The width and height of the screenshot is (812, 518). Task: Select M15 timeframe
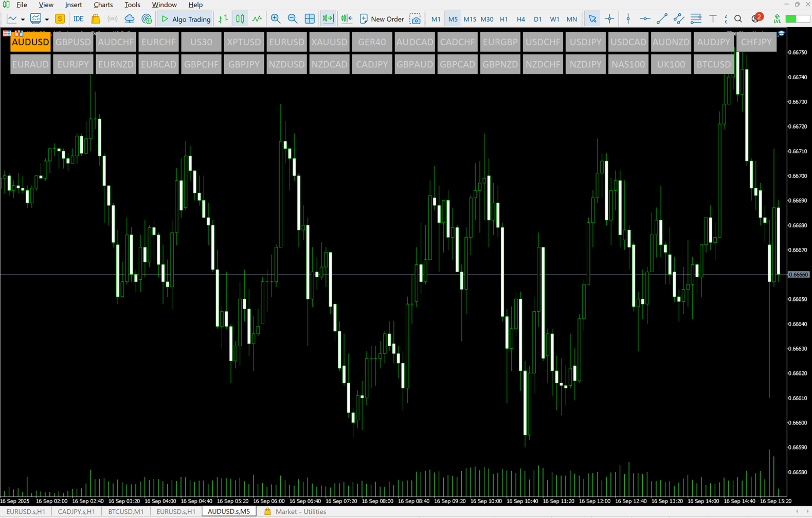click(x=470, y=19)
